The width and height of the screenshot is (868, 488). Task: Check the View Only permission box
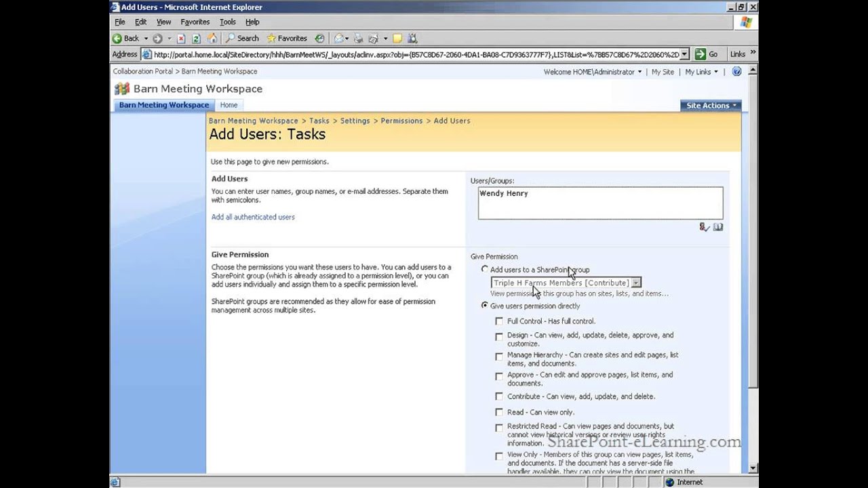click(499, 456)
